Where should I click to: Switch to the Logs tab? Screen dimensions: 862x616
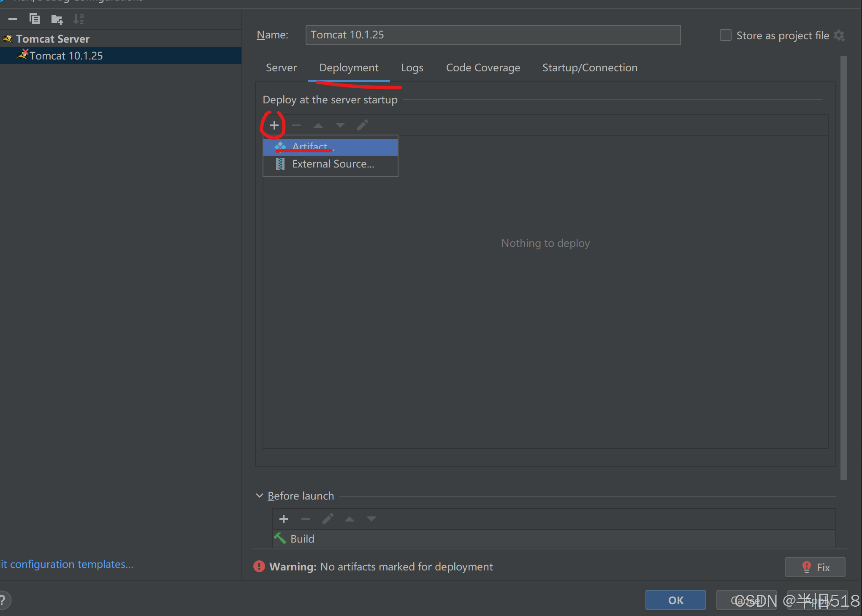(412, 68)
